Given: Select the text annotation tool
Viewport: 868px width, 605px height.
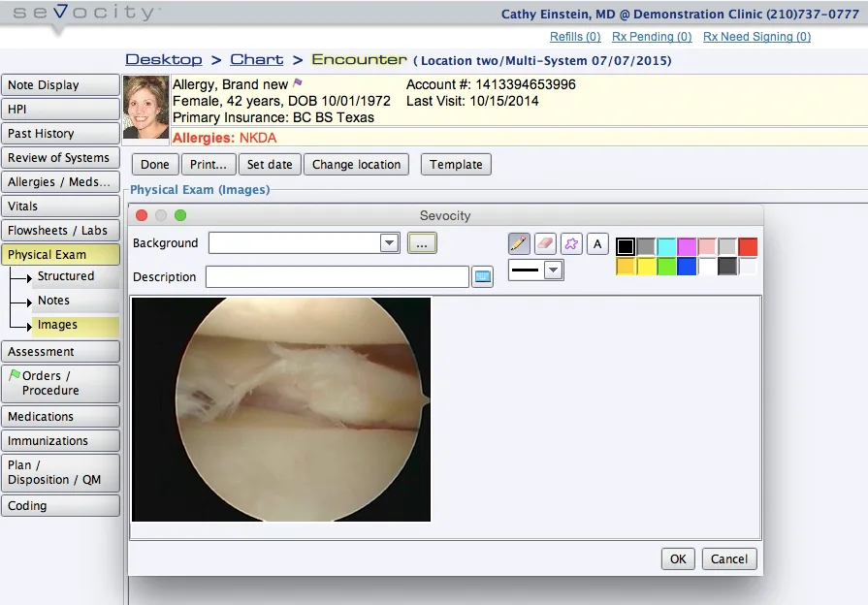Looking at the screenshot, I should pyautogui.click(x=597, y=243).
